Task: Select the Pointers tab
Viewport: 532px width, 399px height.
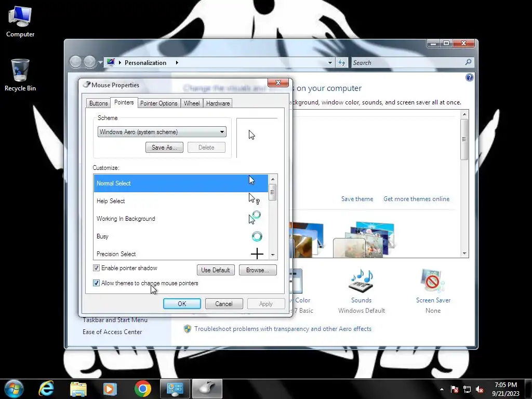Action: (x=124, y=102)
